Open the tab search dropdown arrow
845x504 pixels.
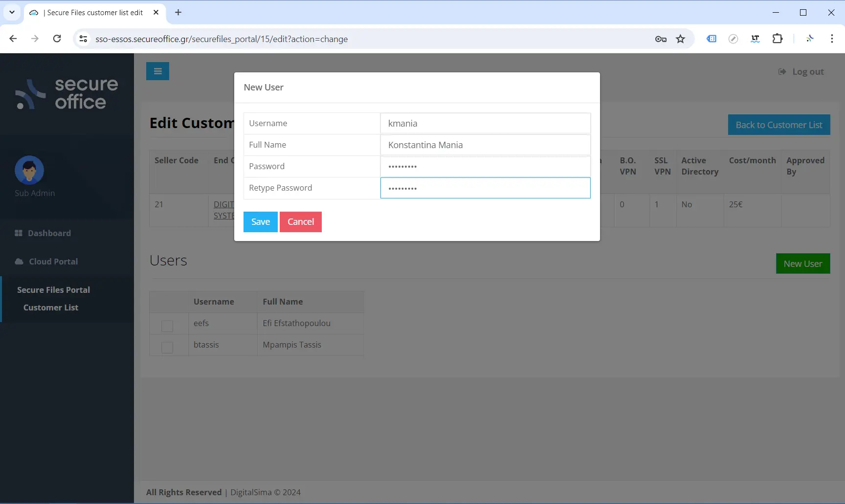click(12, 12)
